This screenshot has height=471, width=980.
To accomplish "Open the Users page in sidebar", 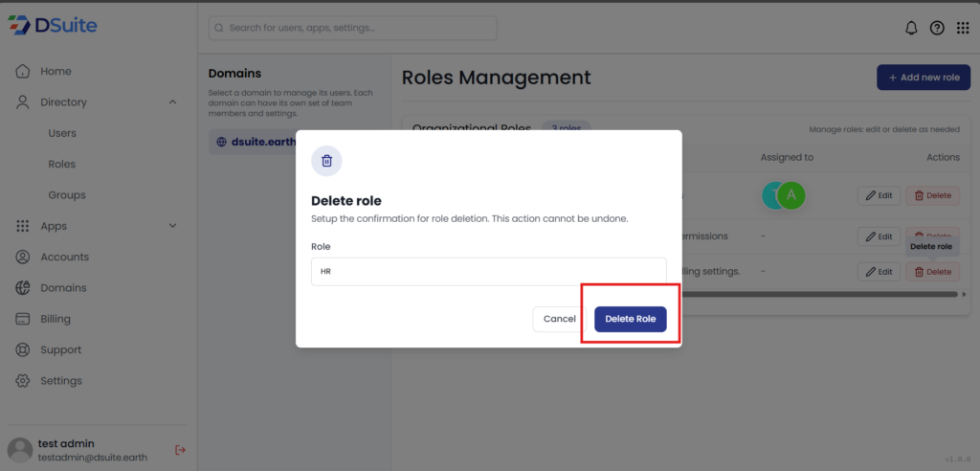I will pos(62,133).
